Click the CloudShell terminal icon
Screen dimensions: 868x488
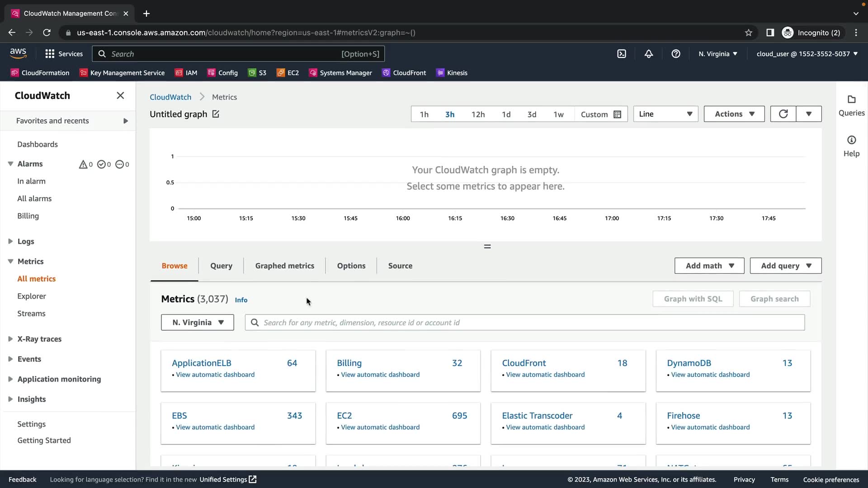[622, 54]
